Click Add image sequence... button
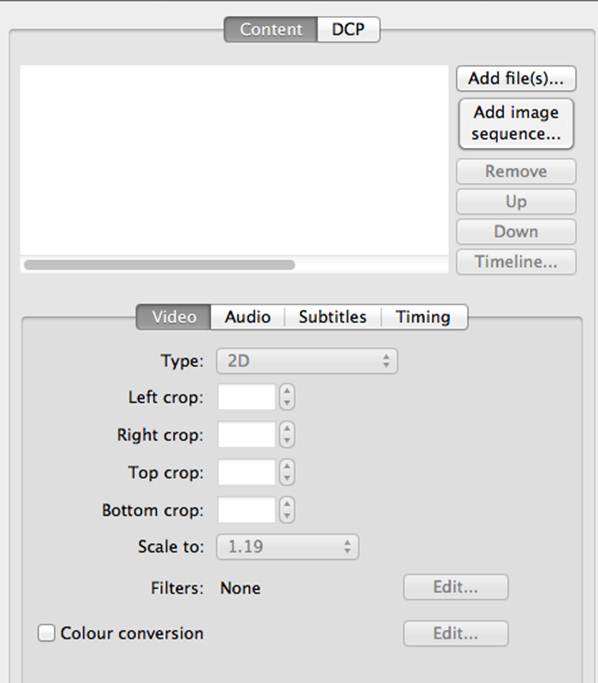598x683 pixels. (516, 124)
